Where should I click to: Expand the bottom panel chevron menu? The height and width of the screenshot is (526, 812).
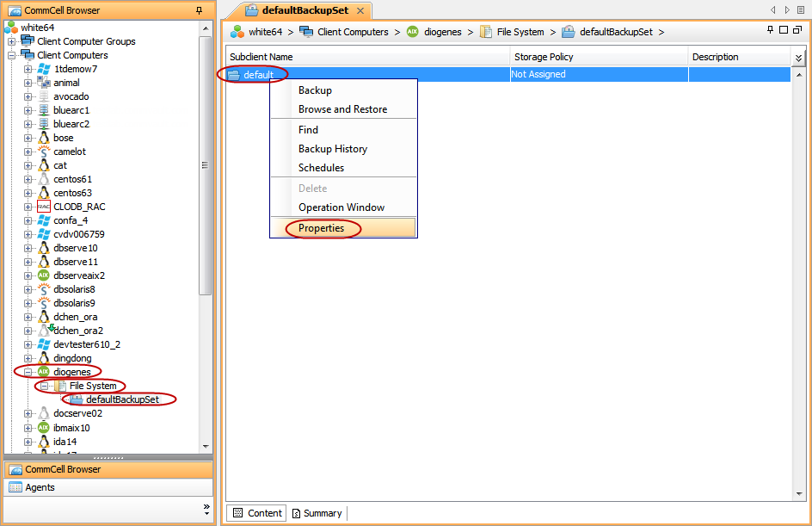(x=206, y=510)
